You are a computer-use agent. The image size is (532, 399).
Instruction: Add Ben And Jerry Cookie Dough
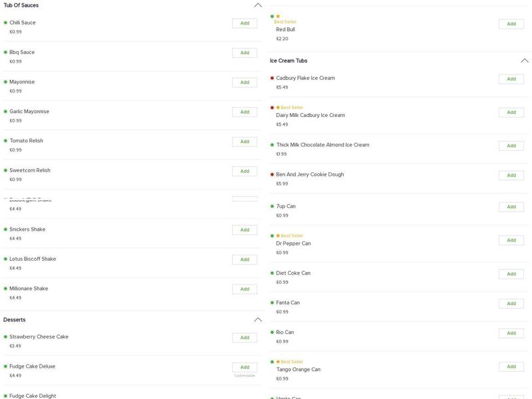click(x=511, y=176)
